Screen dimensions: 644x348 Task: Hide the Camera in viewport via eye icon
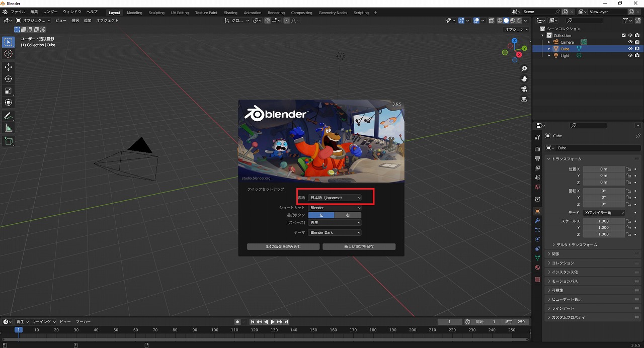click(630, 42)
